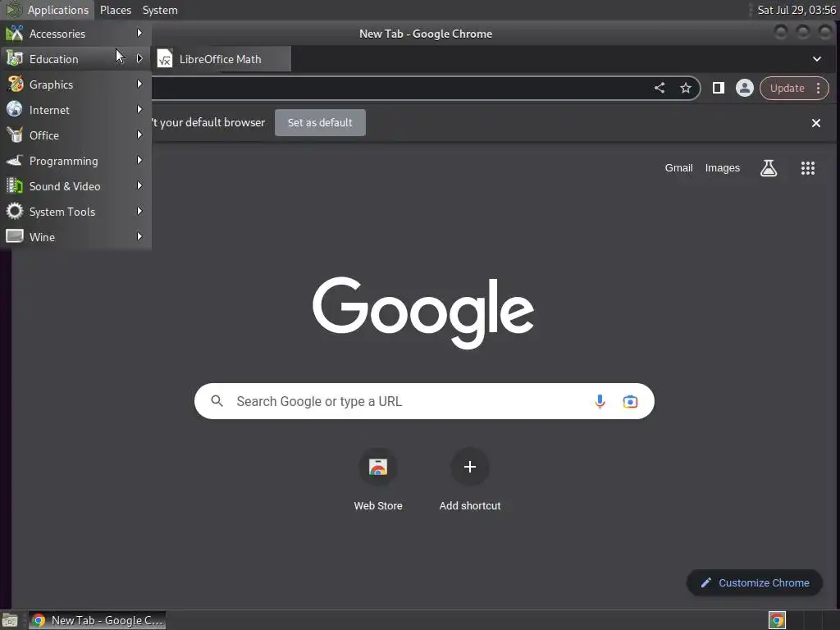Click the Sound & Video film icon
The height and width of the screenshot is (630, 840).
[15, 186]
